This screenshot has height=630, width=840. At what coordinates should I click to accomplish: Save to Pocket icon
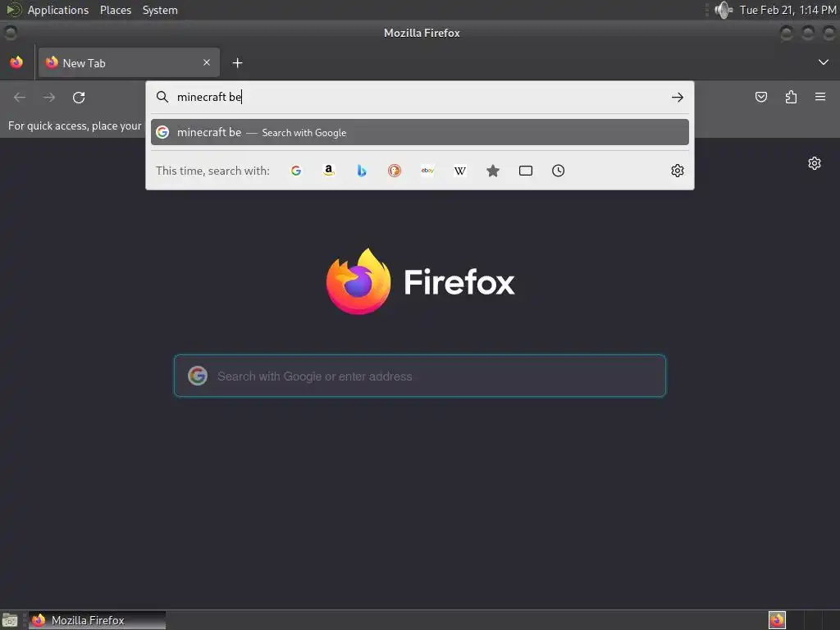pyautogui.click(x=760, y=97)
